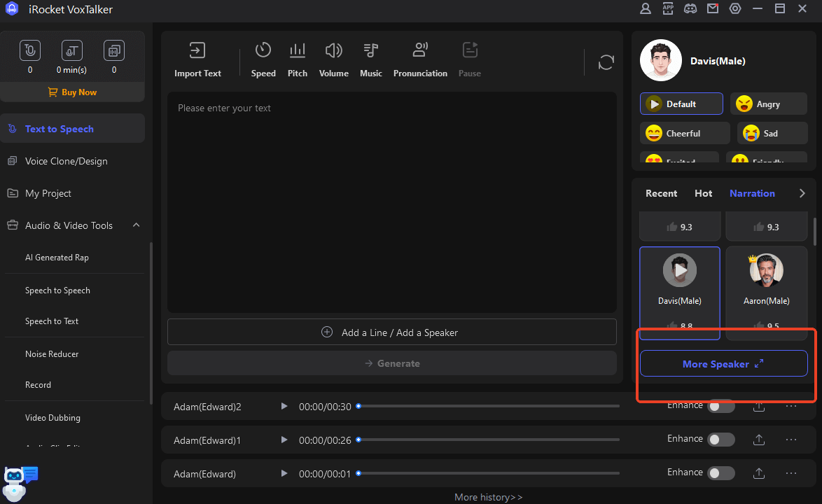Seek on the Adam(Edward)1 progress bar
The image size is (822, 504).
[x=489, y=440]
